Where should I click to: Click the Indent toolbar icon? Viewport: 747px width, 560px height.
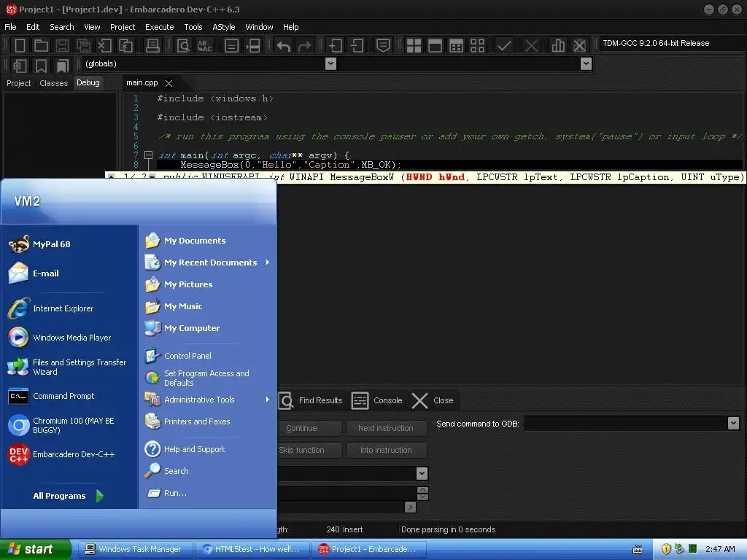tap(336, 46)
